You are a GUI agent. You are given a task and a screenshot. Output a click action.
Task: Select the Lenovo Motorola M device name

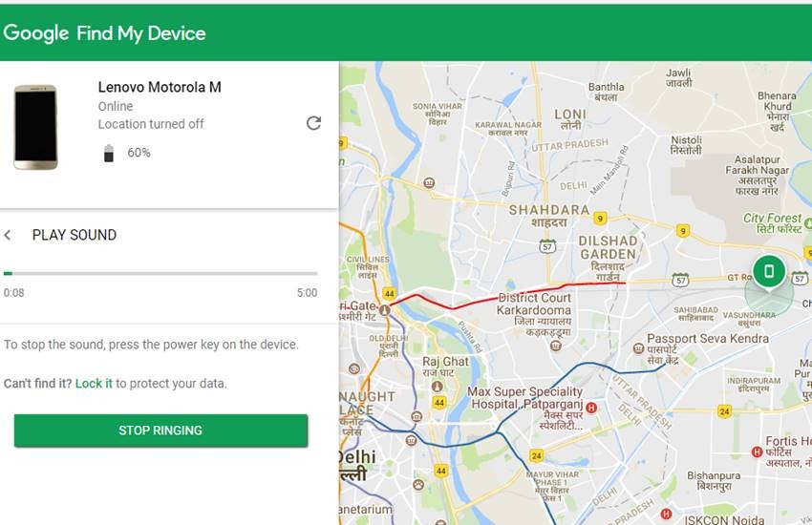coord(160,87)
